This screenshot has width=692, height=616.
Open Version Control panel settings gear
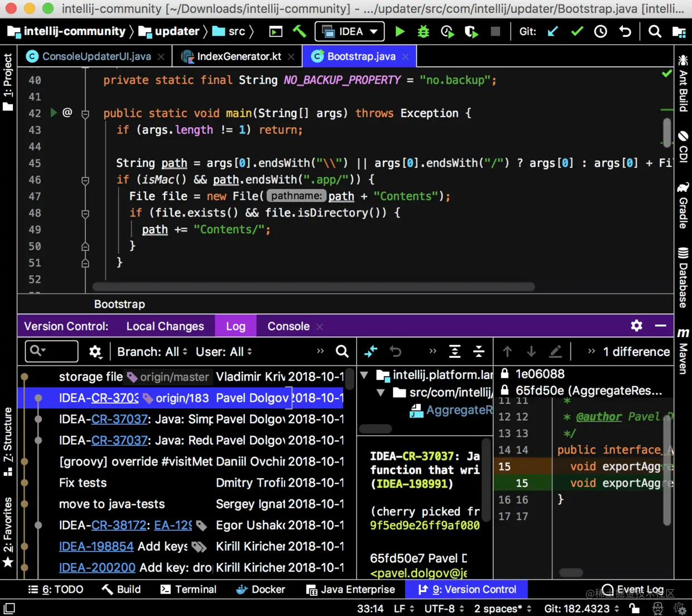[x=636, y=325]
